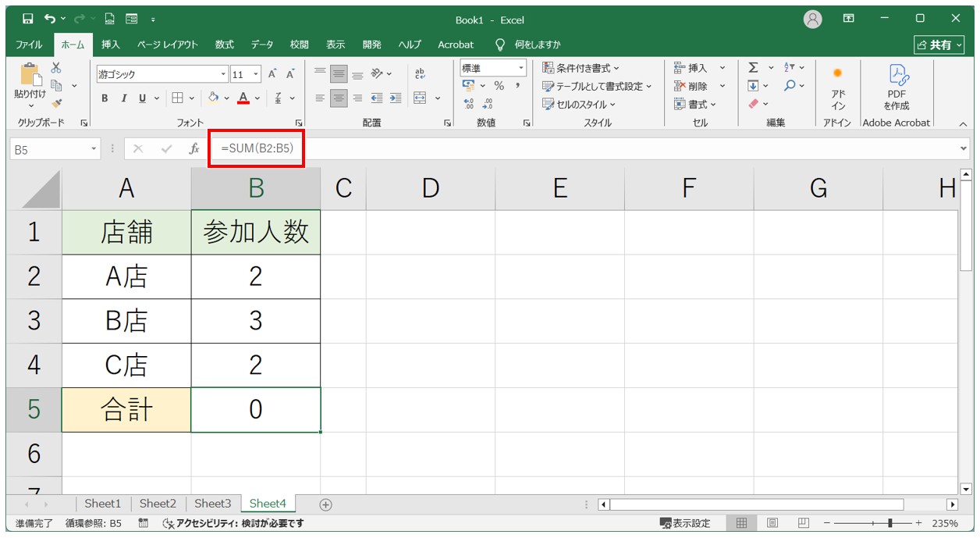Toggle right horizontal alignment
Viewport: 980px width, 538px height.
click(357, 98)
